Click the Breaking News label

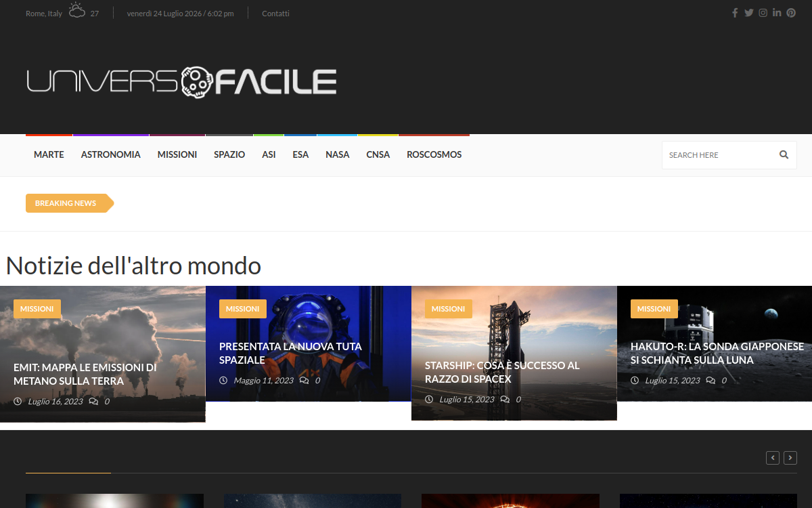(66, 203)
